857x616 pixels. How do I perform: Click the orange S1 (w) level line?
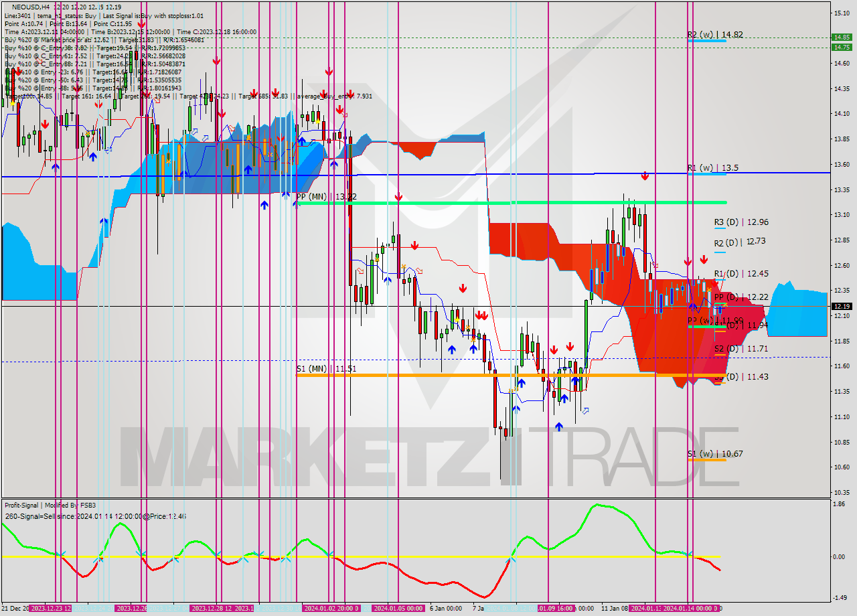706,460
